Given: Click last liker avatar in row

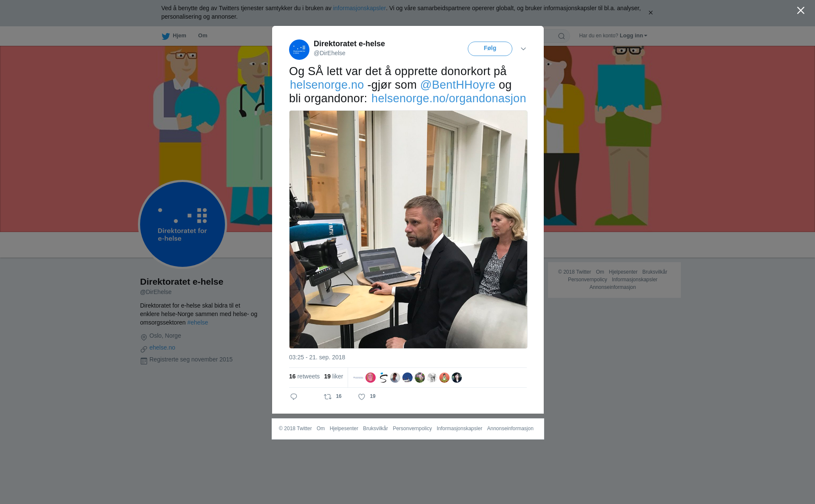Looking at the screenshot, I should coord(457,378).
